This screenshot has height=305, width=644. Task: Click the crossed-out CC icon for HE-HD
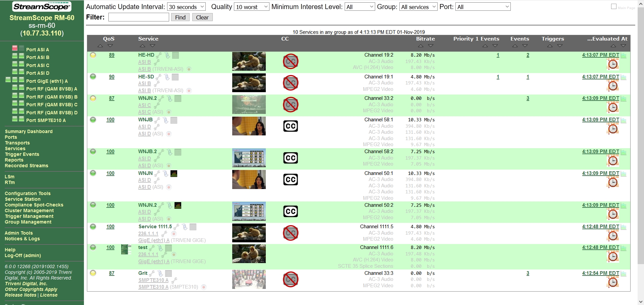tap(291, 61)
